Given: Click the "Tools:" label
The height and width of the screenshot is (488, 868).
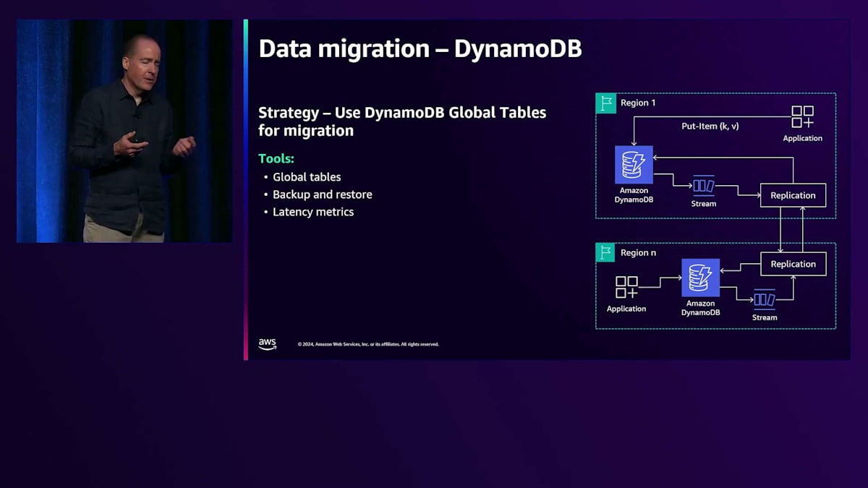Looking at the screenshot, I should (x=276, y=158).
